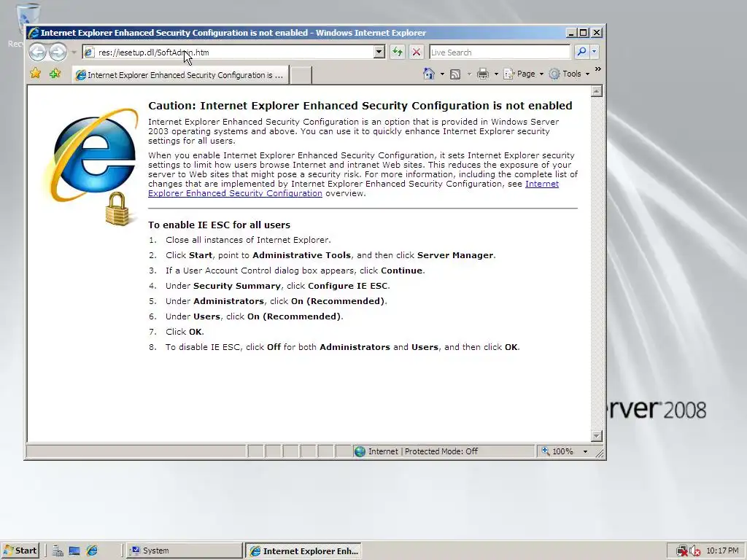Maximize the Internet Explorer window
This screenshot has width=747, height=560.
point(584,32)
